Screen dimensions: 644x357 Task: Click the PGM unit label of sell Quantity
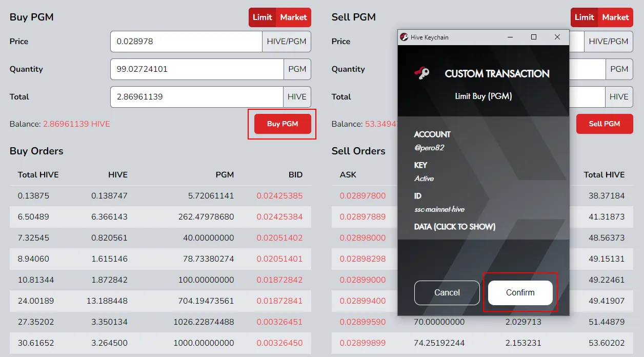[619, 69]
